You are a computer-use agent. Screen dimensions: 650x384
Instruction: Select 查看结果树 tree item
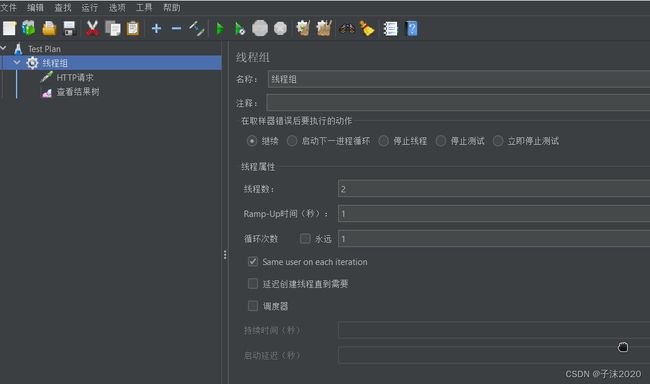(x=78, y=92)
